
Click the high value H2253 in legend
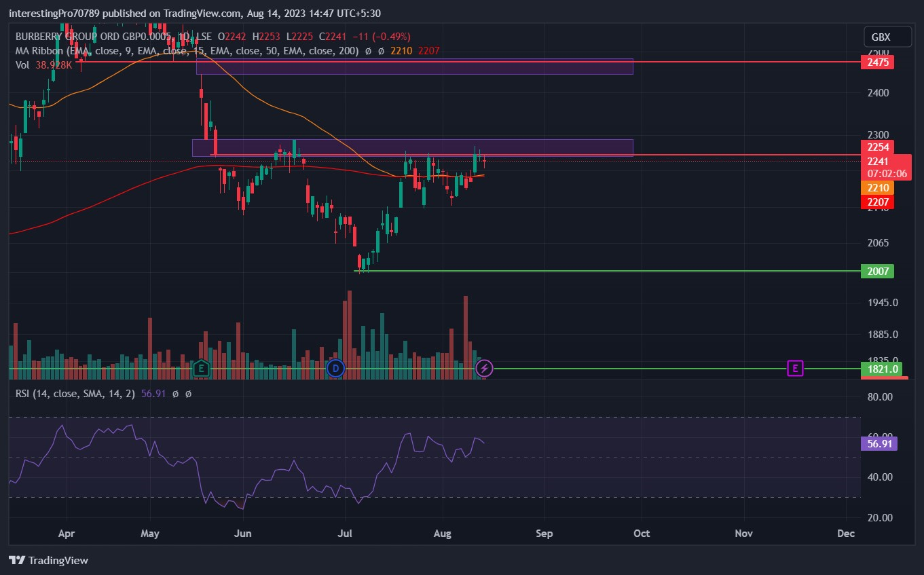266,37
